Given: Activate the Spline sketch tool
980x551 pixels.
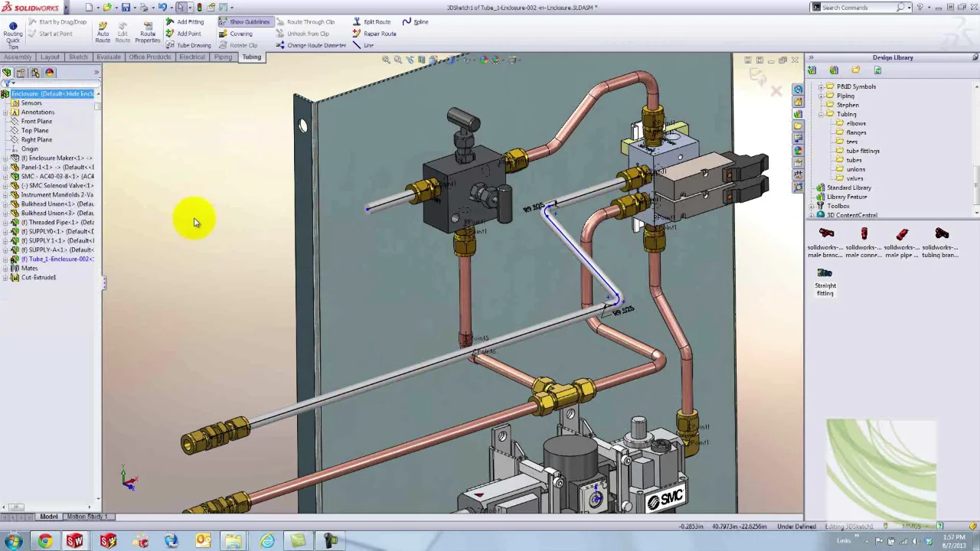Looking at the screenshot, I should (x=416, y=22).
